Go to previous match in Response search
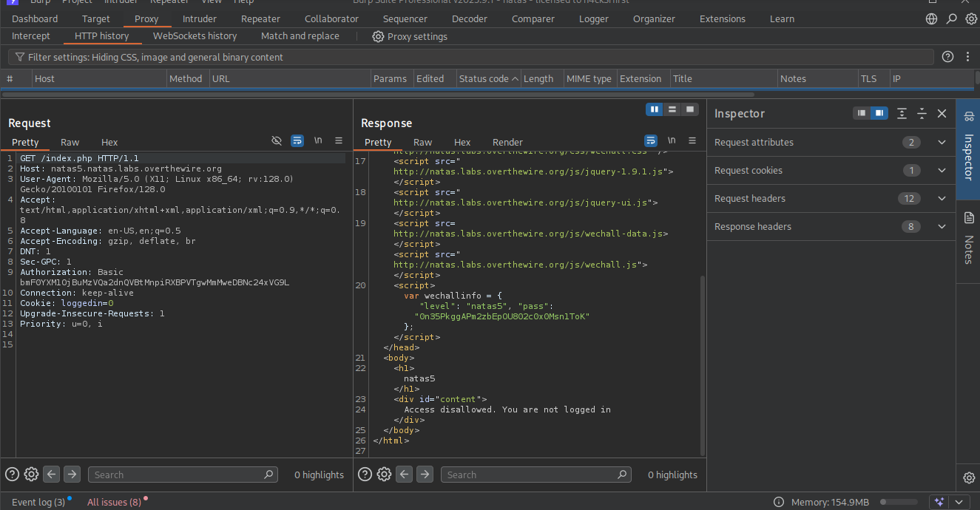The width and height of the screenshot is (980, 510). (404, 475)
